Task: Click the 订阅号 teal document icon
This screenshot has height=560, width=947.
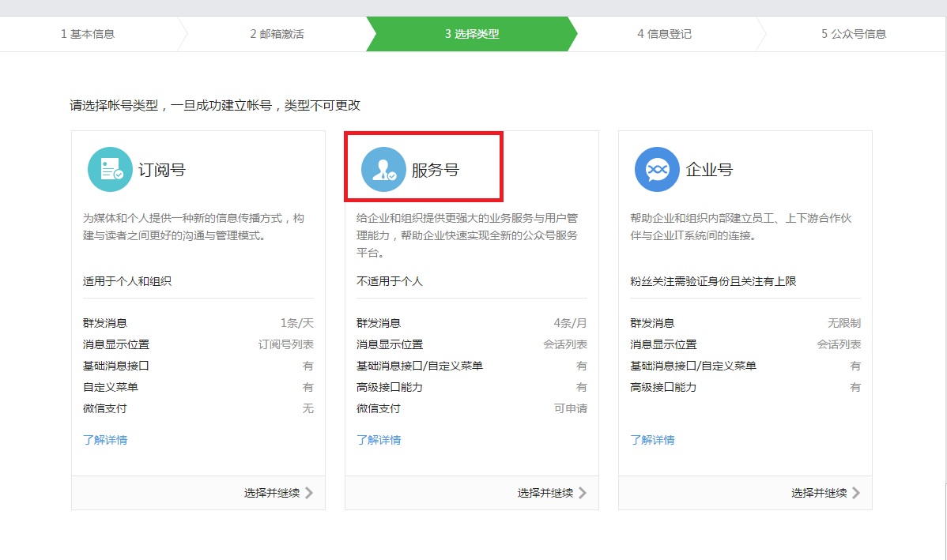Action: tap(110, 170)
